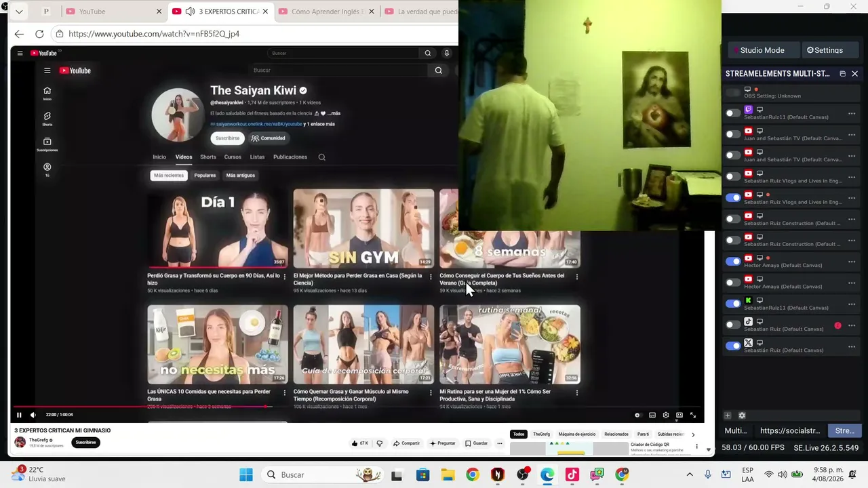Open the Inicio tab of the channel
This screenshot has width=868, height=488.
click(x=159, y=157)
